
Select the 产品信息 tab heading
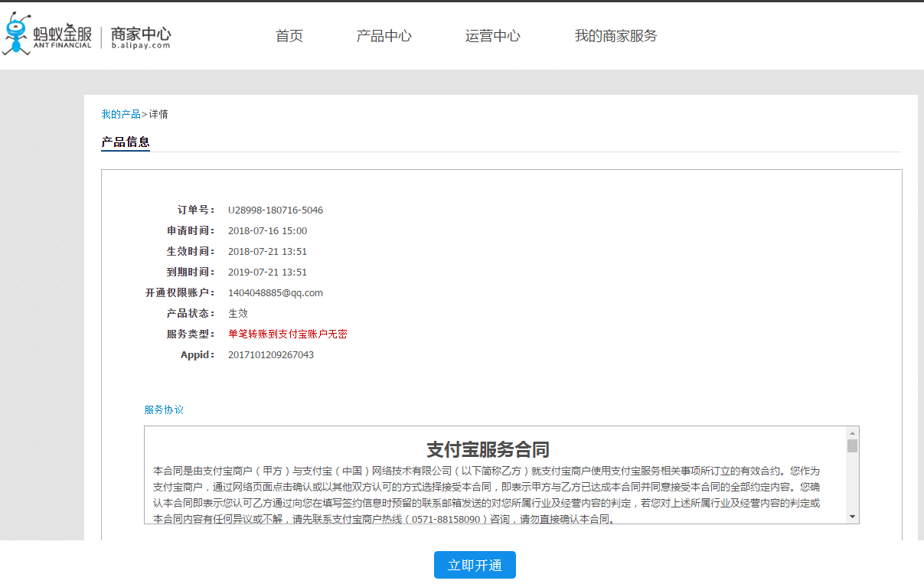[126, 142]
